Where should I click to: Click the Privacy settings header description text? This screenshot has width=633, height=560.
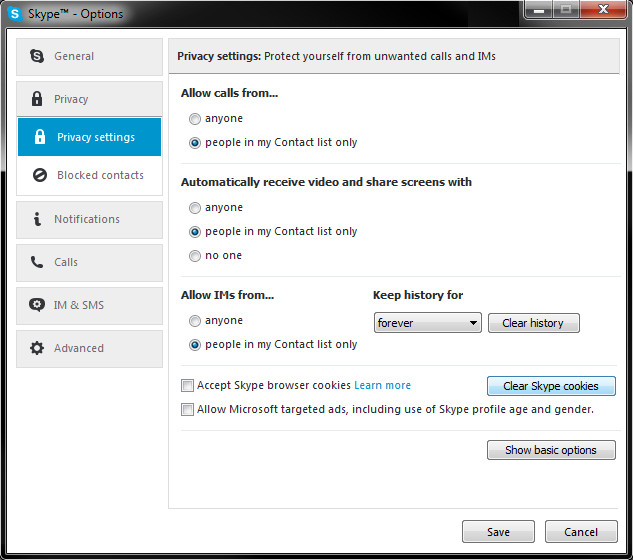[x=379, y=56]
